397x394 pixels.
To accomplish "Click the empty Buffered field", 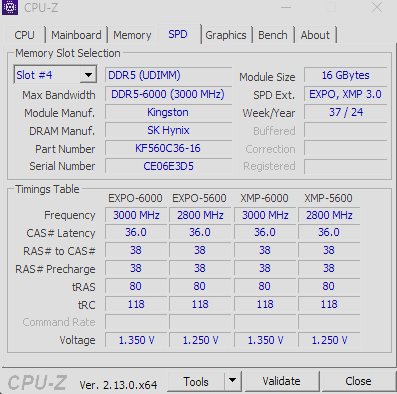I will pyautogui.click(x=346, y=130).
